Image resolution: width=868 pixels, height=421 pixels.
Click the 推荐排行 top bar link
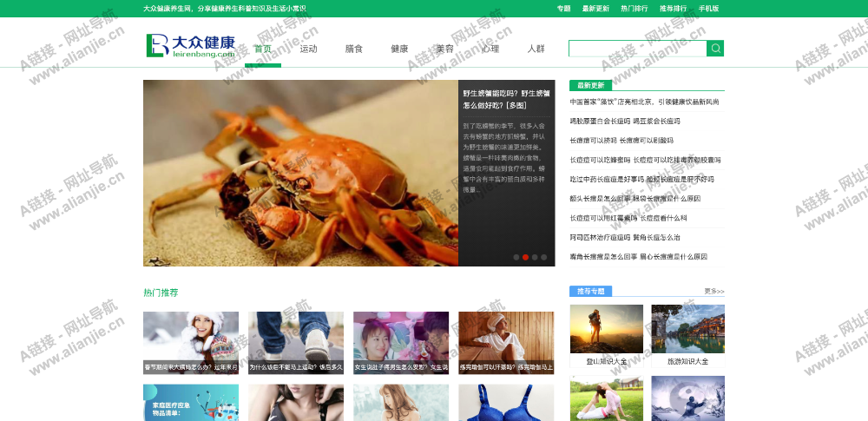(x=674, y=9)
